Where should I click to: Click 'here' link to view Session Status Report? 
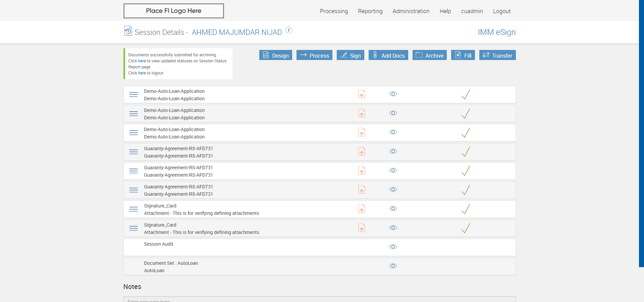point(142,61)
